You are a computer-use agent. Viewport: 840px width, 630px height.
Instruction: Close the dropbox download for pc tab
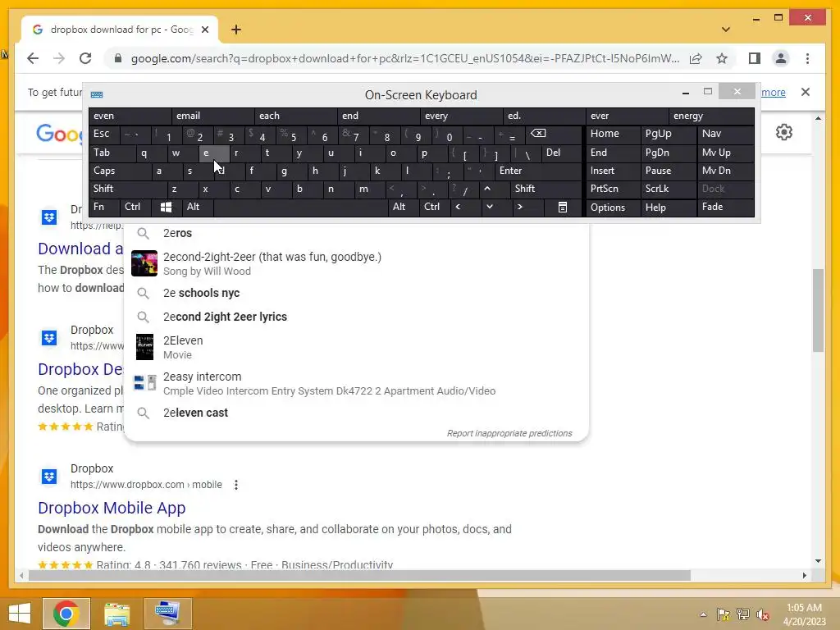[x=204, y=30]
